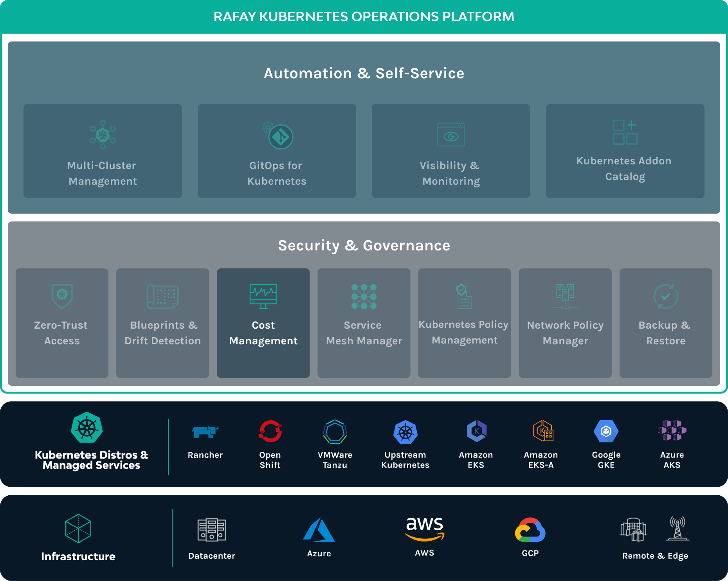Click the Kubernetes Distros helm logo
Screen dimensions: 728x581
pyautogui.click(x=87, y=428)
